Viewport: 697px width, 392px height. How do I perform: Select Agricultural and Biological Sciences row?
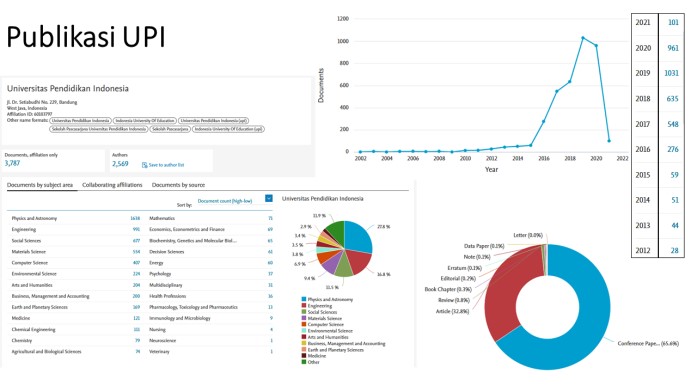click(x=76, y=352)
